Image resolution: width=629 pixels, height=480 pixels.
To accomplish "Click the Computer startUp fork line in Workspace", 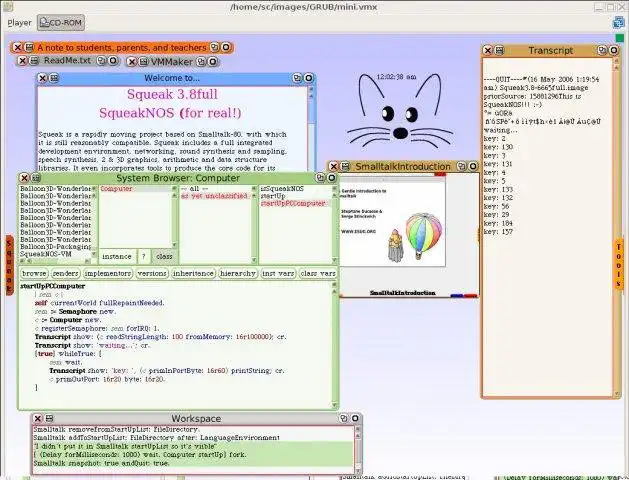I will (x=140, y=455).
